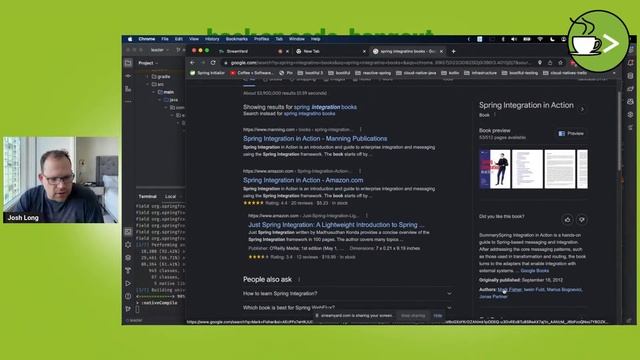Open the Structure tool window icon in IntelliJ
This screenshot has width=640, height=360.
[x=128, y=89]
